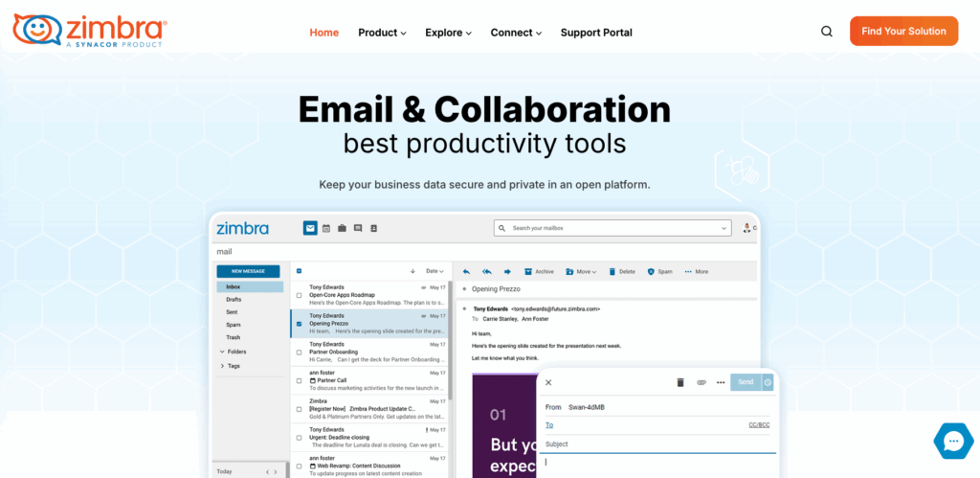
Task: Uncheck the Opening Prezzo email checkbox
Action: click(299, 324)
